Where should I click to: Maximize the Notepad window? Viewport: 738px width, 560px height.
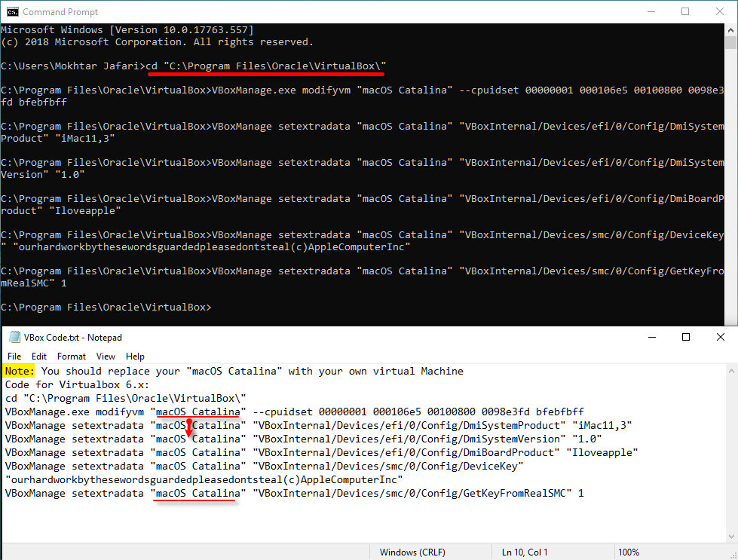pos(686,337)
